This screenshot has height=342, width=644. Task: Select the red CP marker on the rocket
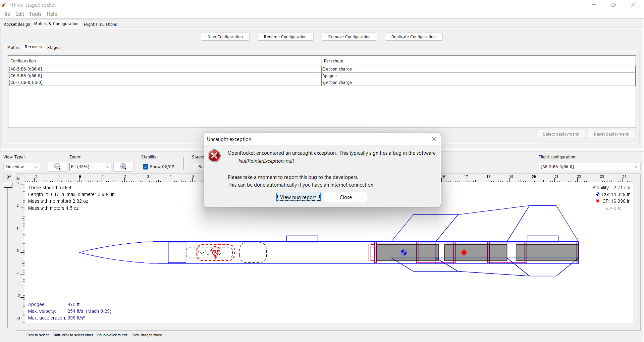pyautogui.click(x=464, y=252)
